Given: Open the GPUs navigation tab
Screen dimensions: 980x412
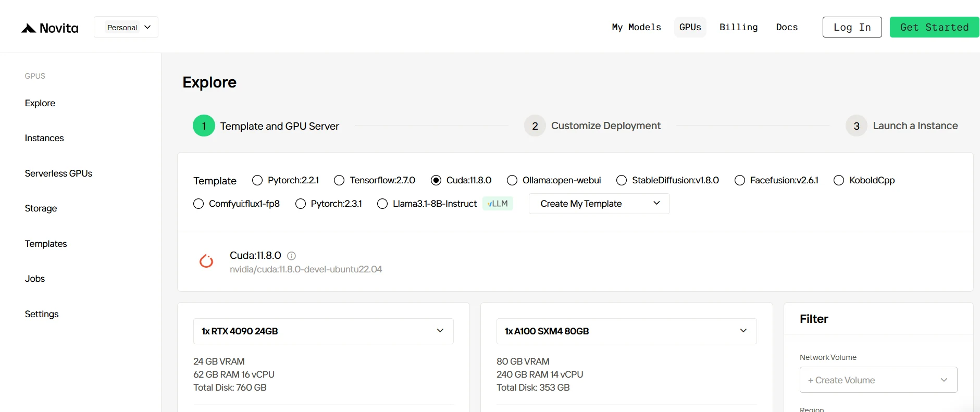Looking at the screenshot, I should (x=690, y=27).
